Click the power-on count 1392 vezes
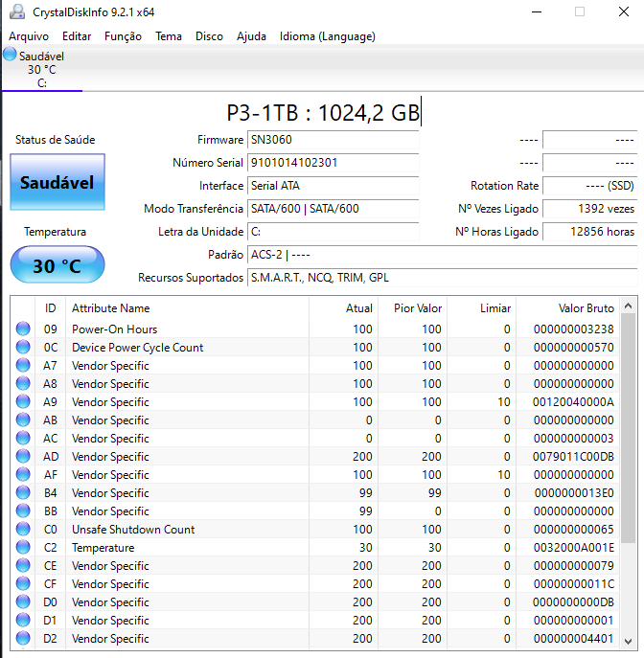The image size is (644, 658). point(589,209)
